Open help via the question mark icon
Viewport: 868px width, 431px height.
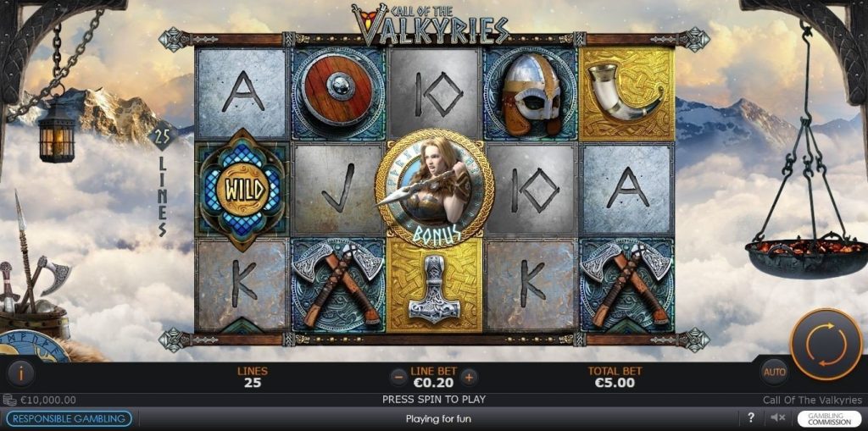pos(751,417)
